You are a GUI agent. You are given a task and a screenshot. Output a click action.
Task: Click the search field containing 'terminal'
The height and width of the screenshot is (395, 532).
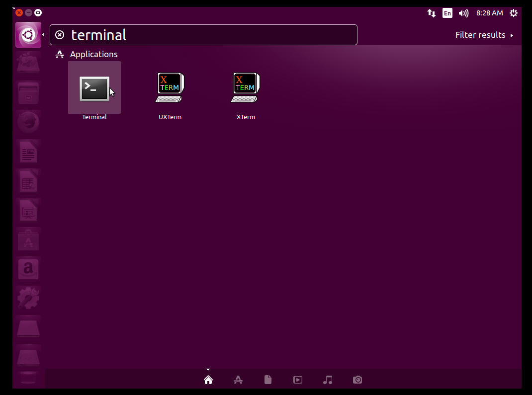(x=203, y=35)
